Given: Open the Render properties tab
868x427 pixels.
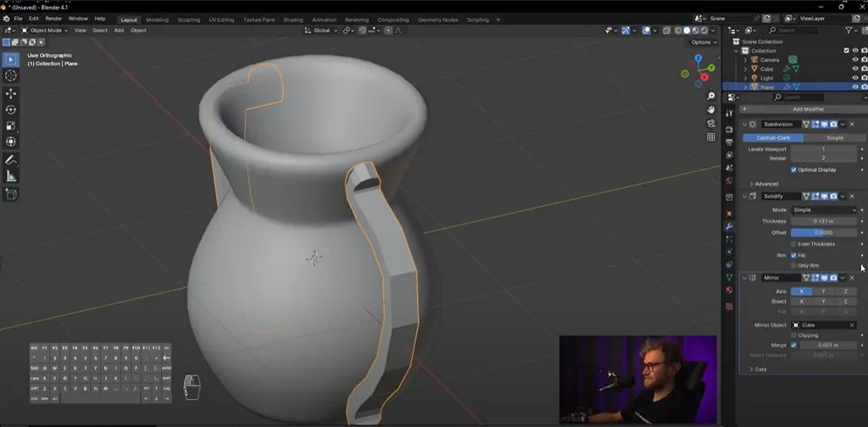Looking at the screenshot, I should point(729,129).
